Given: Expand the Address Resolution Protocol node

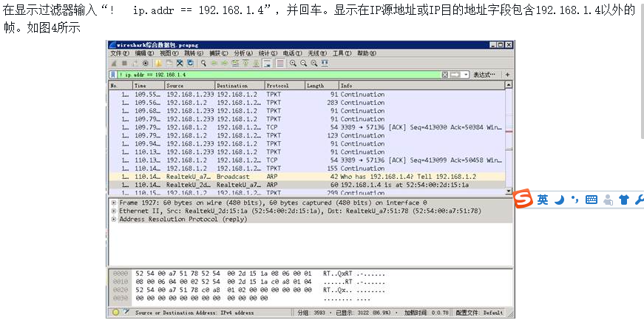Looking at the screenshot, I should tap(114, 220).
